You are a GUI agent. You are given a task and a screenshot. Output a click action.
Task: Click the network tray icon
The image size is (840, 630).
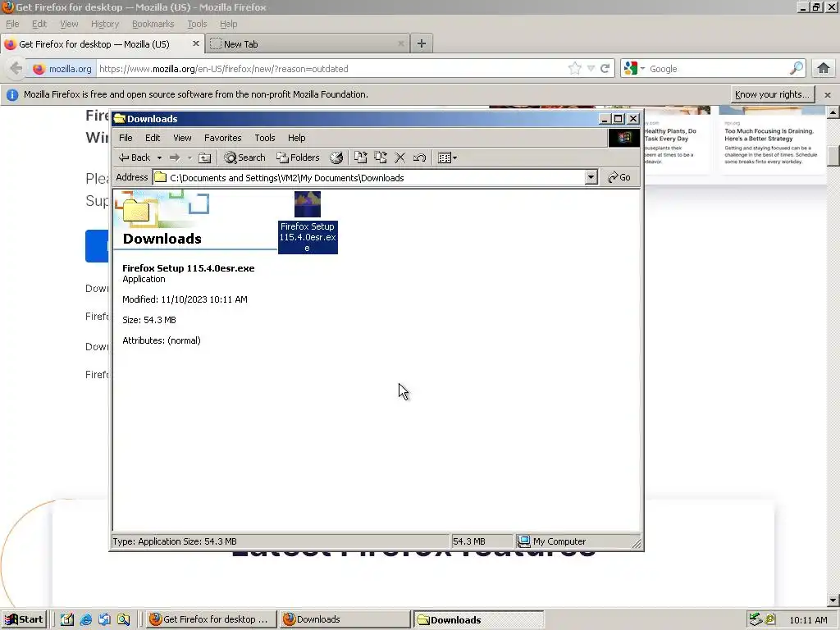tap(756, 619)
